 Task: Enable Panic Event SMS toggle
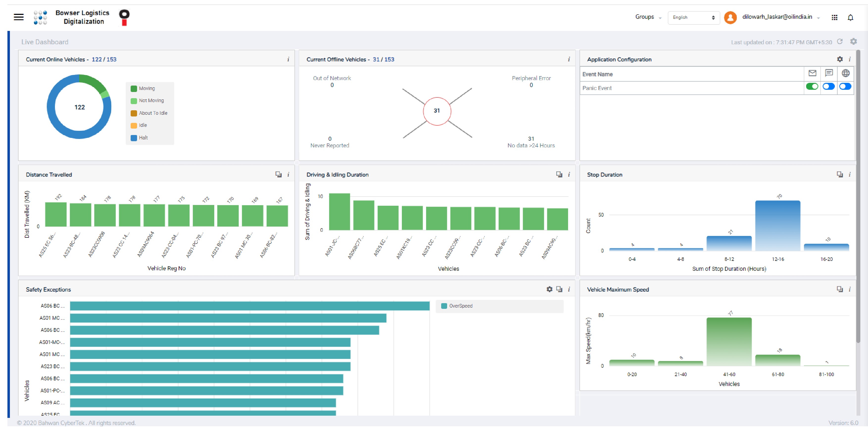click(829, 87)
